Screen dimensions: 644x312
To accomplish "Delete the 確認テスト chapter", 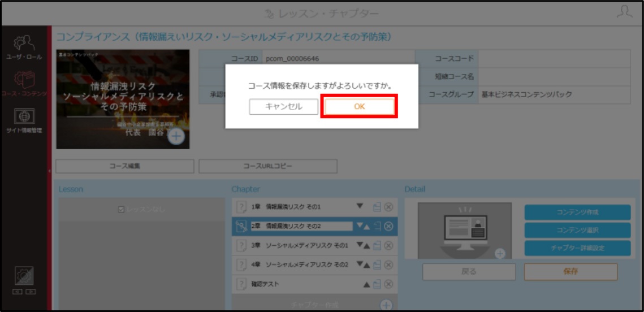I will 388,284.
